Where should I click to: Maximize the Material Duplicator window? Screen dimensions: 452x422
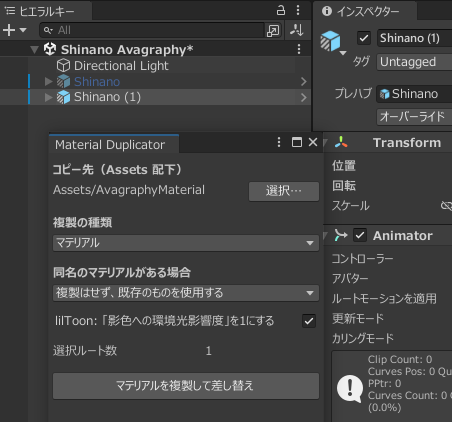tap(297, 142)
